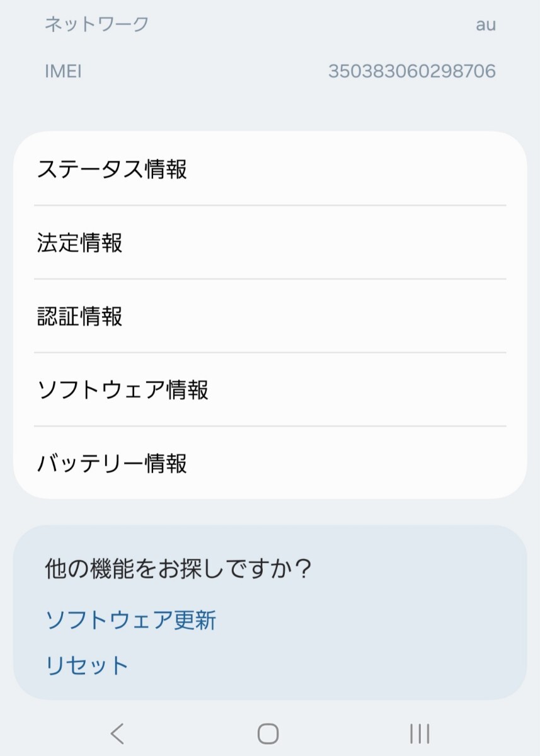
Task: Open バッテリー情報 battery info
Action: 270,464
